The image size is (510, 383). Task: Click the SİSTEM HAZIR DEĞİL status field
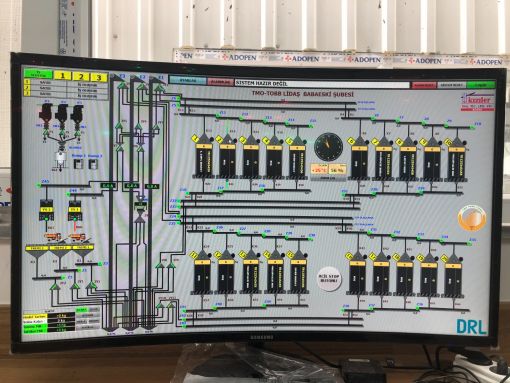(x=322, y=84)
